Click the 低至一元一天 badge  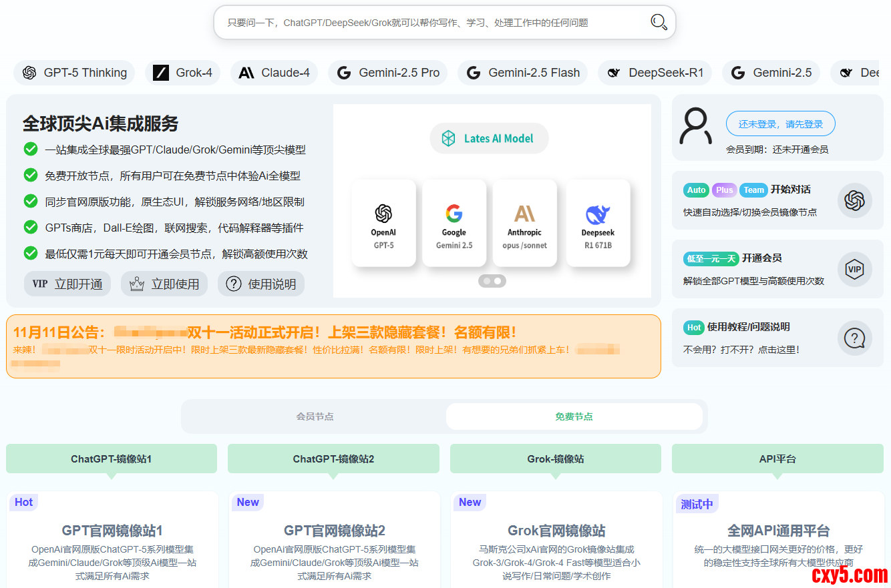711,258
